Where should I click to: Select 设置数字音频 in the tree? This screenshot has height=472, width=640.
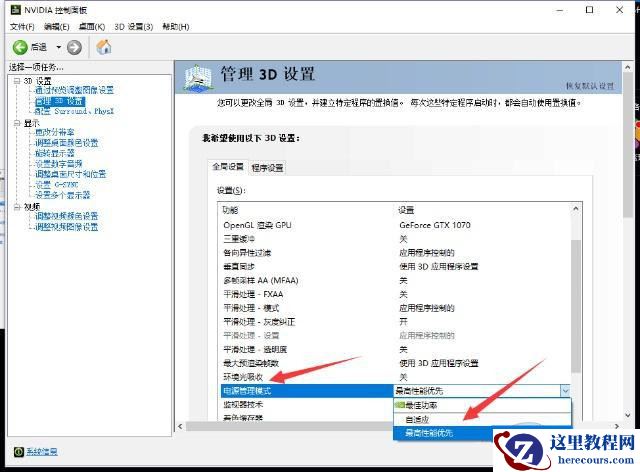coord(59,164)
